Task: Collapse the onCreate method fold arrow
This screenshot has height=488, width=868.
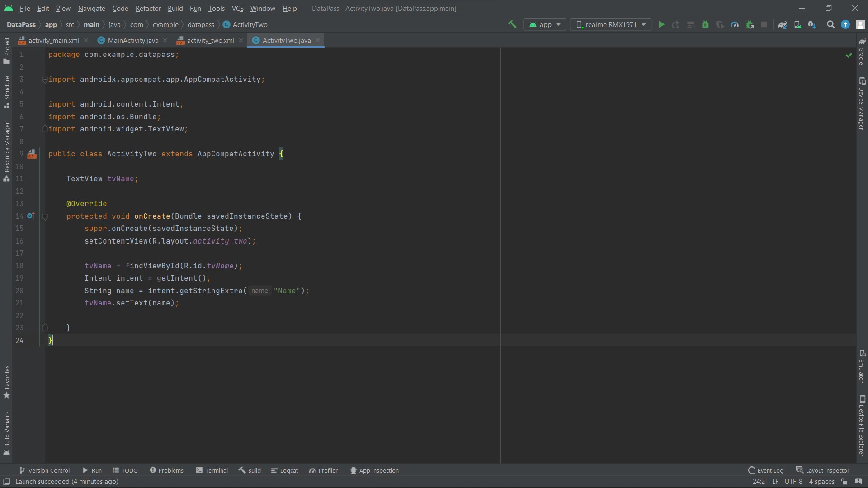Action: pyautogui.click(x=45, y=216)
